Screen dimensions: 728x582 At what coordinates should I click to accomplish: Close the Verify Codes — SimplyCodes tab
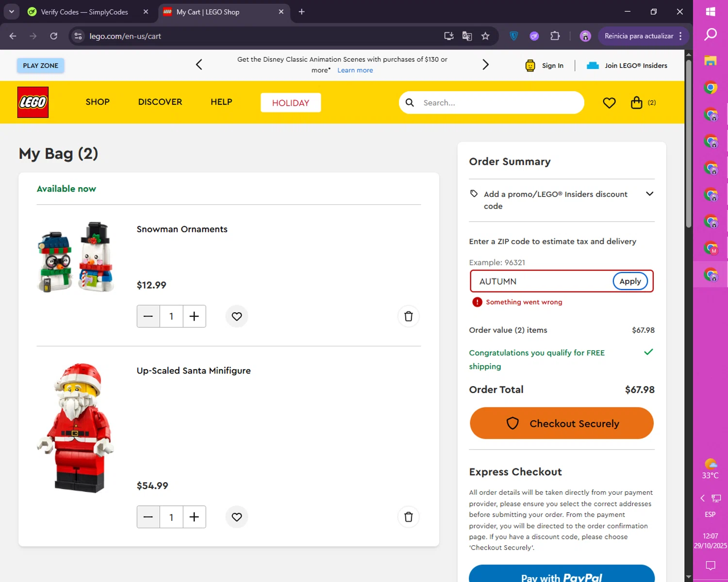(x=146, y=12)
